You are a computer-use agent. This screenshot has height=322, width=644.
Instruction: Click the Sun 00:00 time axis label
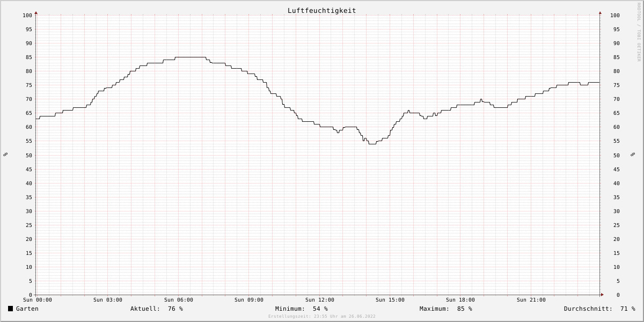[38, 300]
